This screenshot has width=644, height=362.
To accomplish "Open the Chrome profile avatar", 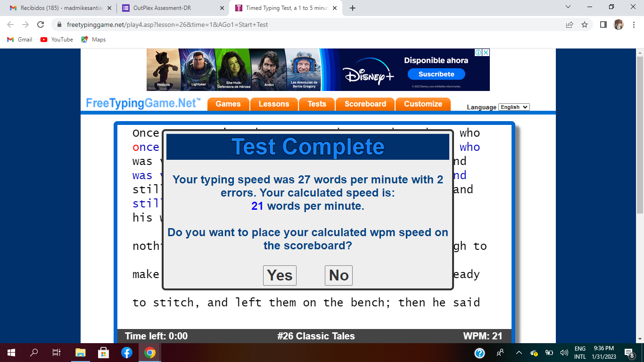I will [x=619, y=25].
